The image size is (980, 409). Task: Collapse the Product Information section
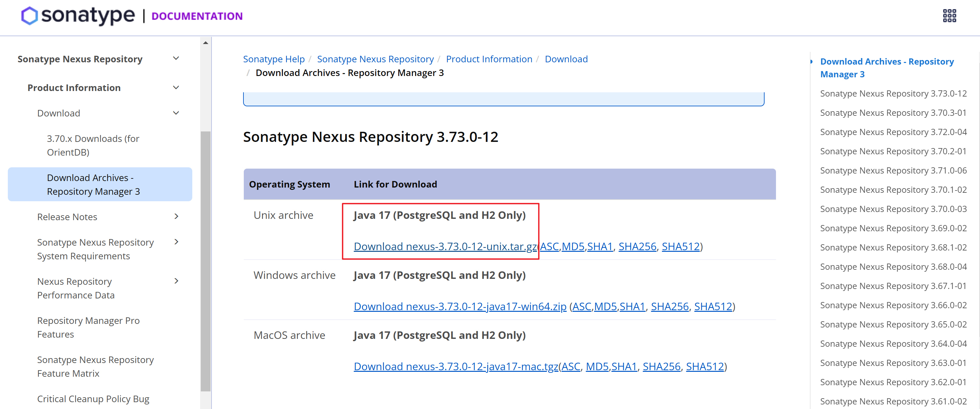176,88
